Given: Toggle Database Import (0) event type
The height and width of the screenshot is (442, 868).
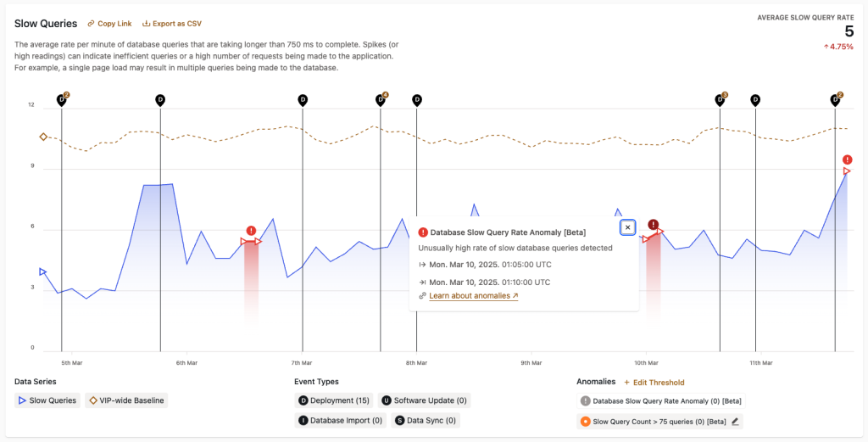Looking at the screenshot, I should pyautogui.click(x=339, y=420).
